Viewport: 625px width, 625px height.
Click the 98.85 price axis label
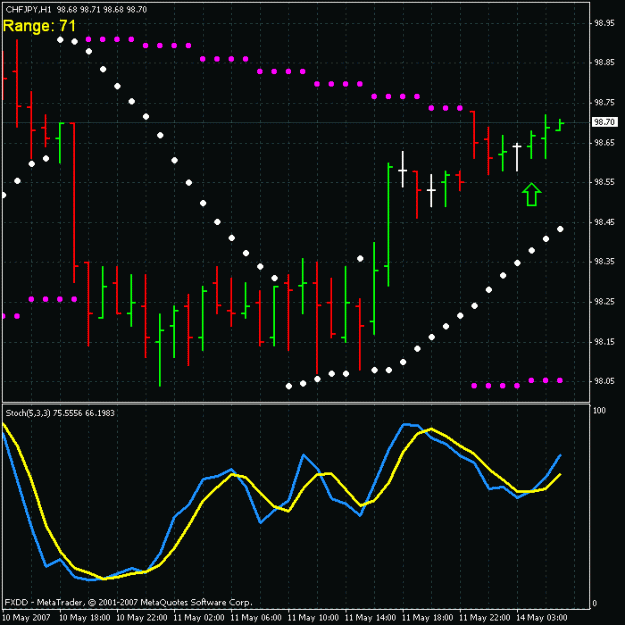604,63
